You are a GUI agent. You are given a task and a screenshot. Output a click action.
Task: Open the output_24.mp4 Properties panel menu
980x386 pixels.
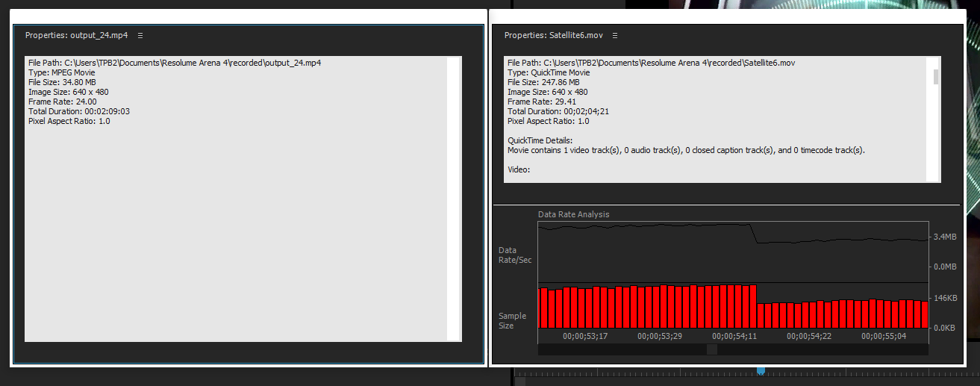(x=140, y=35)
